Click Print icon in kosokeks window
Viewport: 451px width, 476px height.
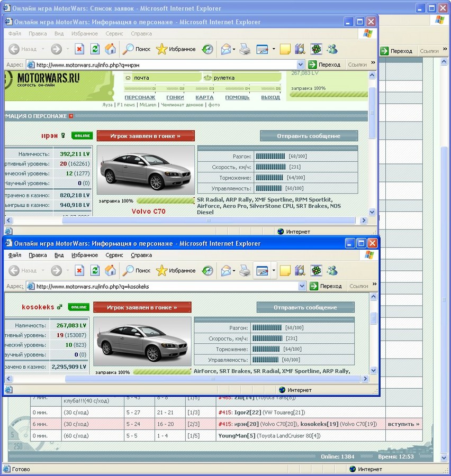pos(245,270)
